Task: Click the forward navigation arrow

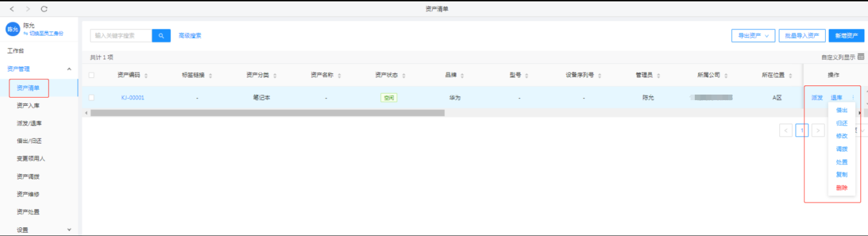Action: tap(28, 9)
